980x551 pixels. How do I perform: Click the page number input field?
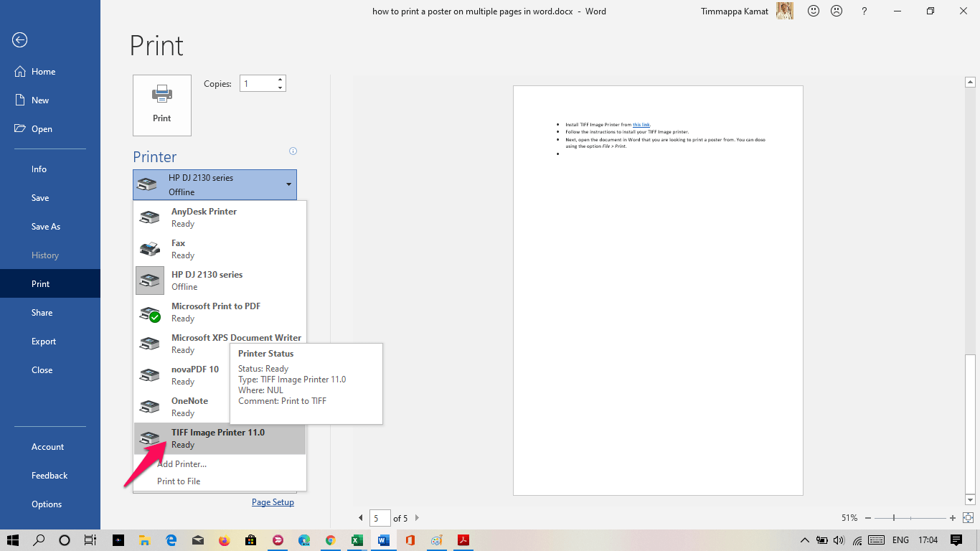[x=380, y=517]
